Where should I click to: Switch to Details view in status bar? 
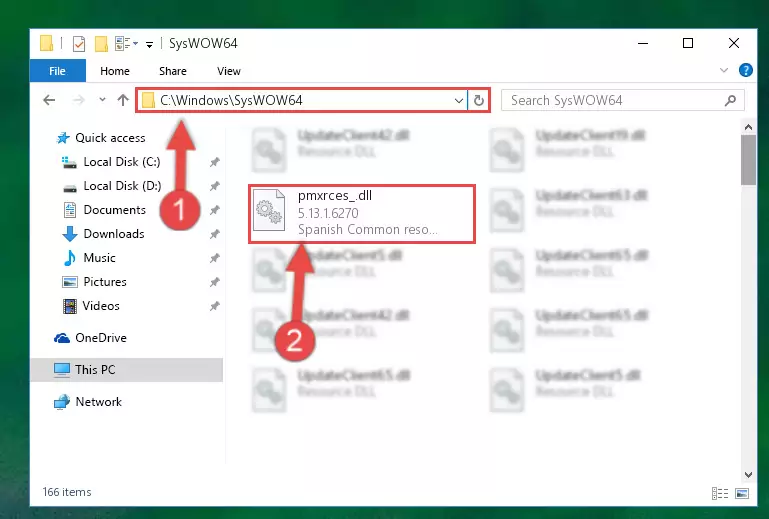coord(719,493)
